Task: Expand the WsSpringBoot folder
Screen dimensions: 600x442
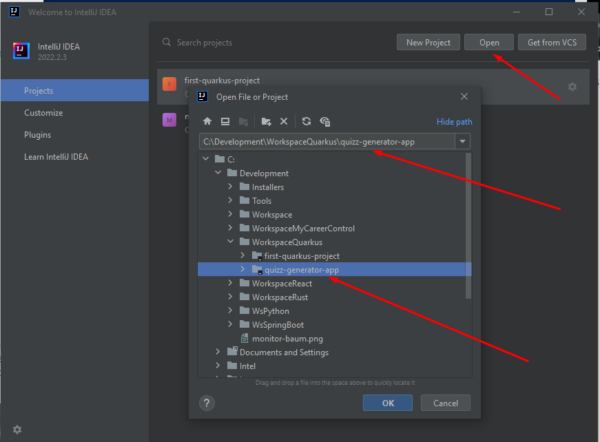Action: tap(230, 324)
